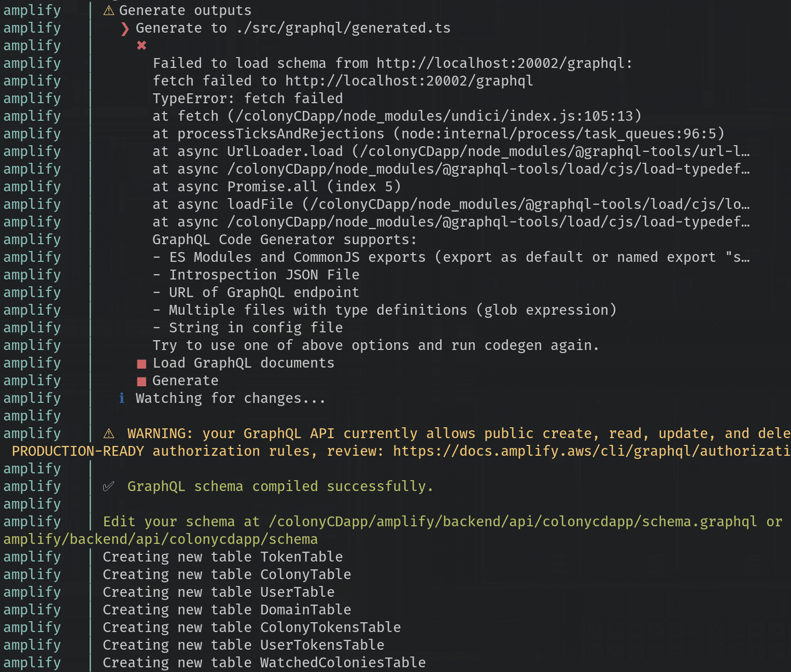
Task: Click 'URL of GraphQL endpoint' line
Action: click(x=256, y=292)
